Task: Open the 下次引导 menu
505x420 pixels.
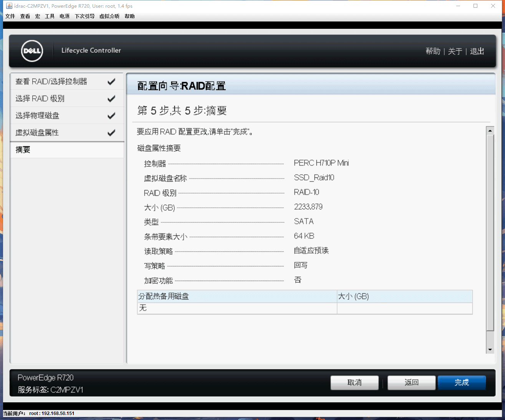Action: coord(84,16)
